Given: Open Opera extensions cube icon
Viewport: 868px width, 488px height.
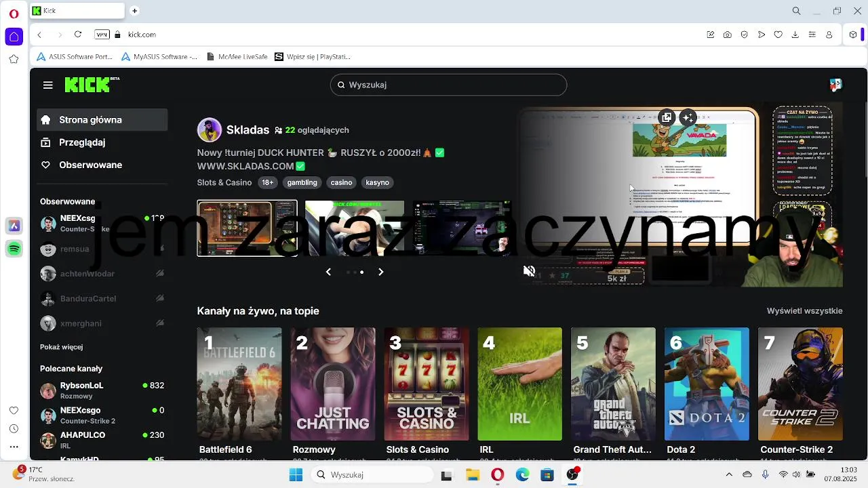Looking at the screenshot, I should [x=853, y=35].
